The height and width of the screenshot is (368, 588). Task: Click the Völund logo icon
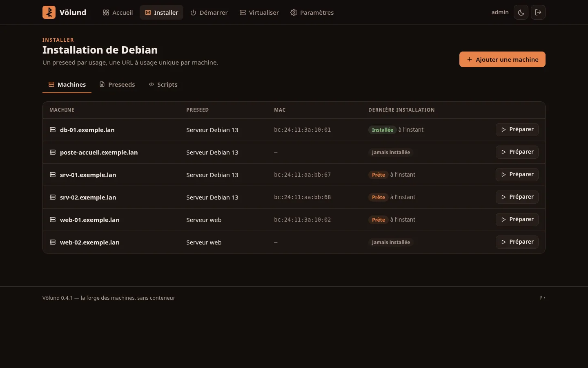49,12
